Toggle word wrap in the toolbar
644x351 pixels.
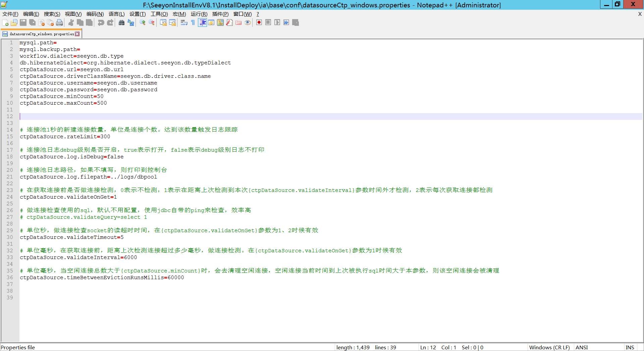click(x=184, y=22)
